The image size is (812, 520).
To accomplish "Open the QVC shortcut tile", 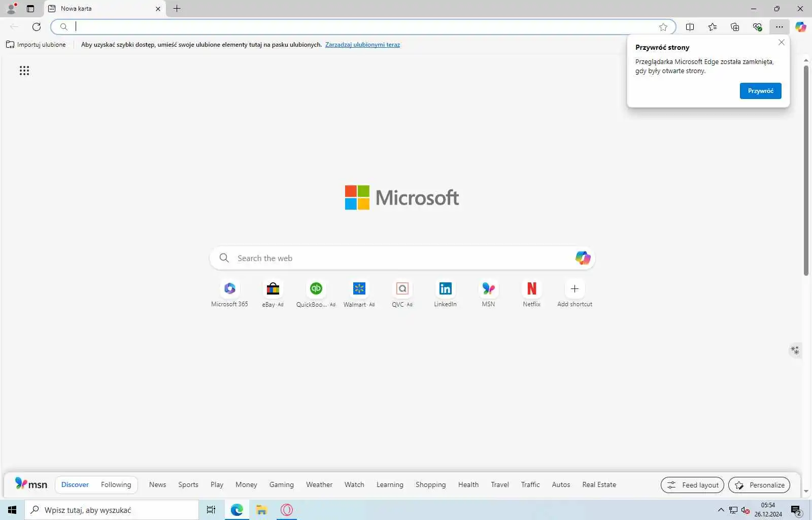I will coord(402,294).
